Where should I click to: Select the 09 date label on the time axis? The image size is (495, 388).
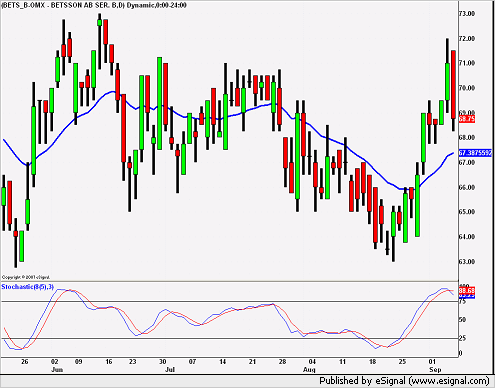[x=78, y=362]
